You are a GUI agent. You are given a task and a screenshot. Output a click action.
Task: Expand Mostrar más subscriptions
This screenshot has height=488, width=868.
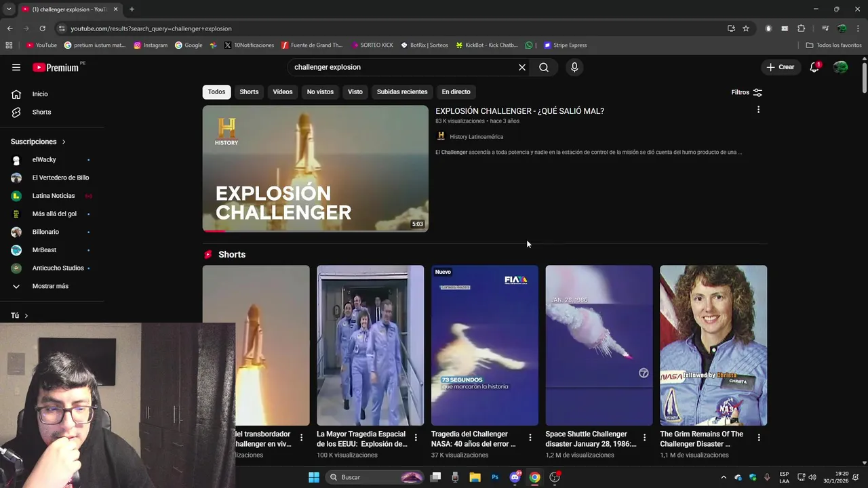pyautogui.click(x=52, y=286)
